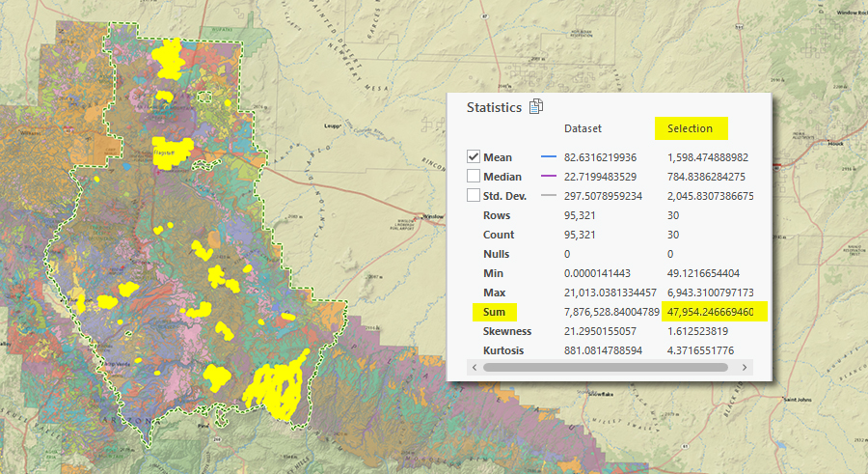Copy statistics using the clipboard icon
Viewport: 868px width, 474px height.
[536, 106]
